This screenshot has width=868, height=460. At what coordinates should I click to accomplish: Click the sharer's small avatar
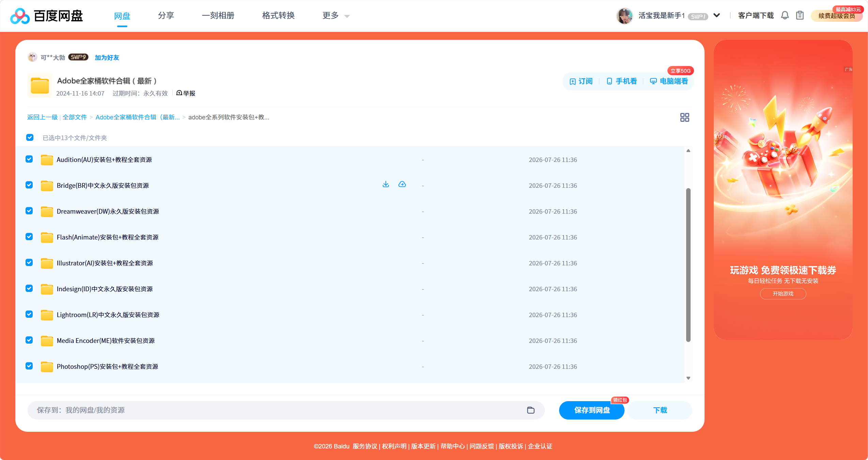click(32, 57)
